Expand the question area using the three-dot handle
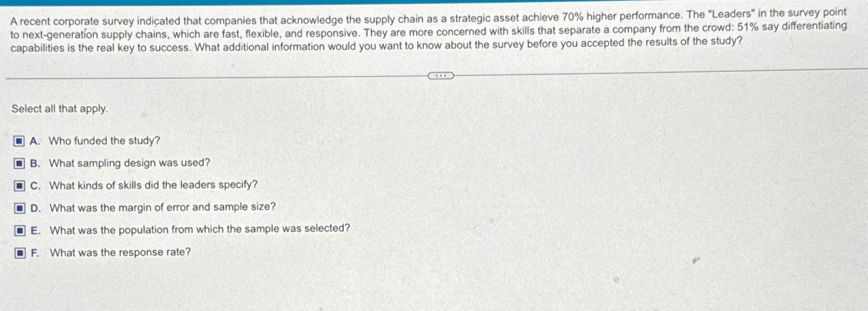The height and width of the screenshot is (311, 868). click(440, 76)
